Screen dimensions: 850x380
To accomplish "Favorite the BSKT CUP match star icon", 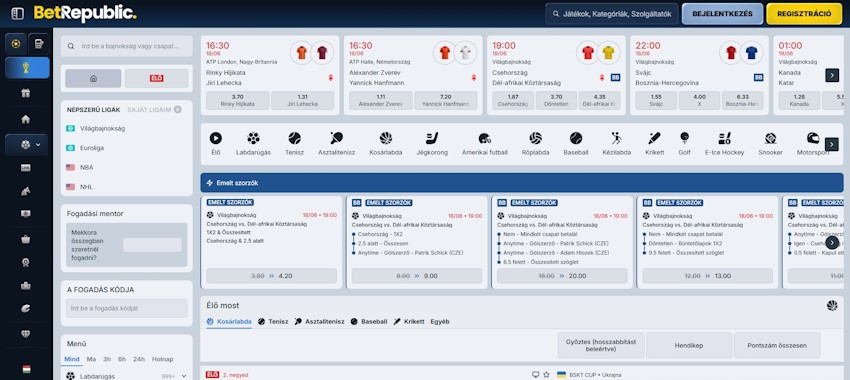I will coord(546,375).
